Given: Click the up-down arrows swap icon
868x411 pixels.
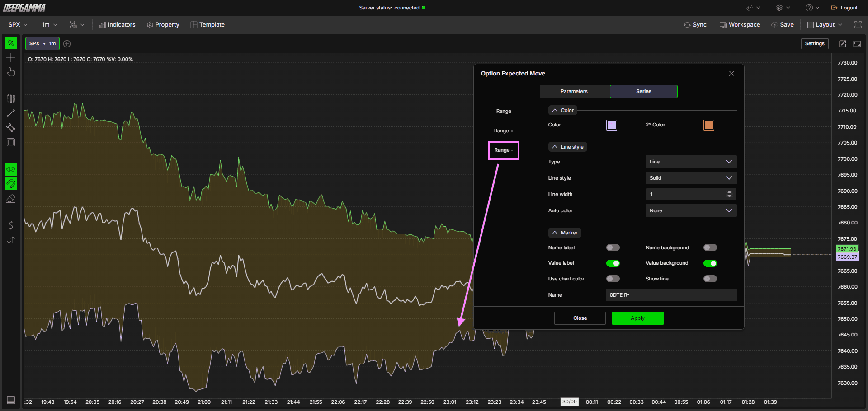Looking at the screenshot, I should 11,240.
